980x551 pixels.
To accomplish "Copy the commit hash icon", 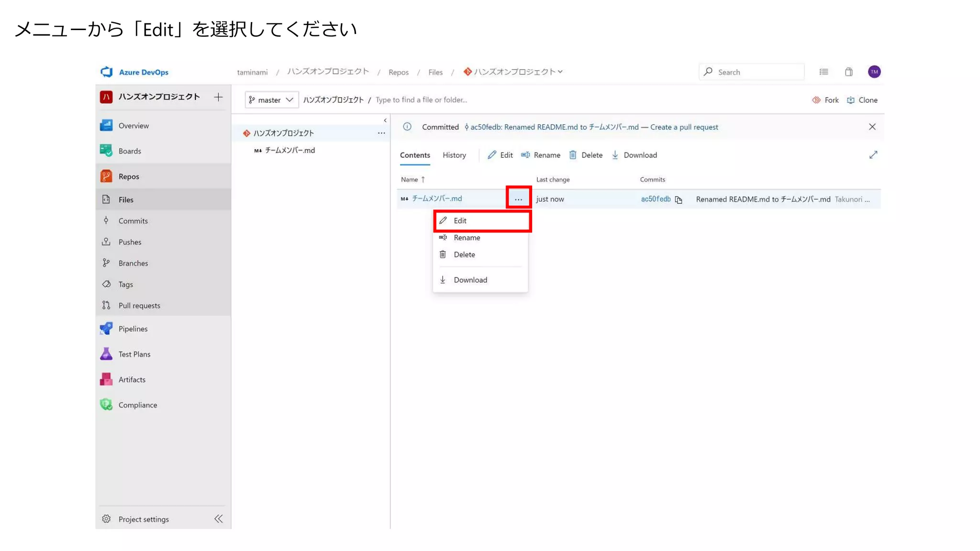I will point(679,199).
